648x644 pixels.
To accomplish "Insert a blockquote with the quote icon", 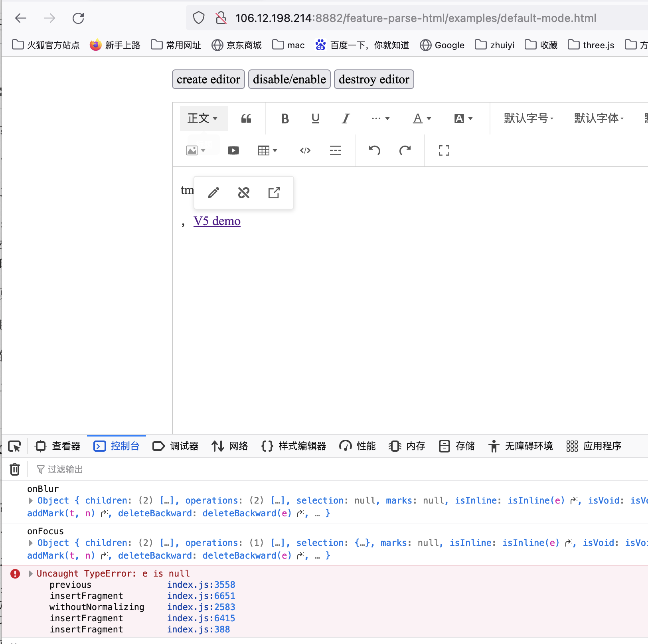I will [x=246, y=118].
